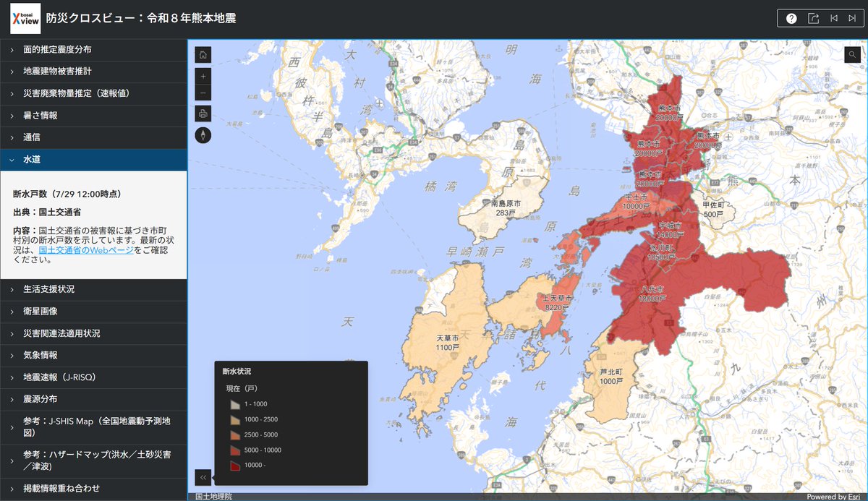The height and width of the screenshot is (501, 868).
Task: Click the 防災クロスビュー：令和８年熊本地震 title
Action: [x=140, y=19]
